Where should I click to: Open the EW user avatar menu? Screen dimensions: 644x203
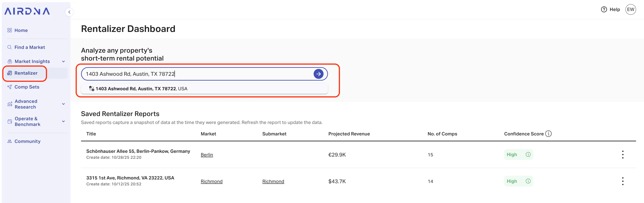[x=631, y=9]
